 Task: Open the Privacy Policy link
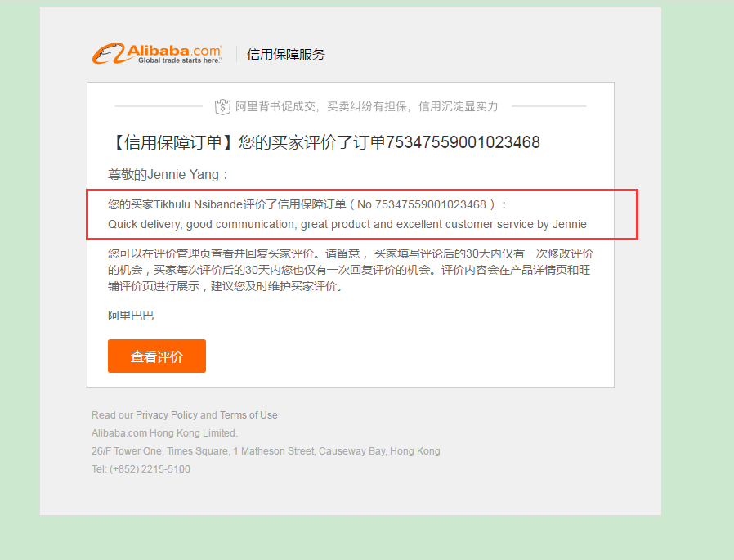click(167, 415)
